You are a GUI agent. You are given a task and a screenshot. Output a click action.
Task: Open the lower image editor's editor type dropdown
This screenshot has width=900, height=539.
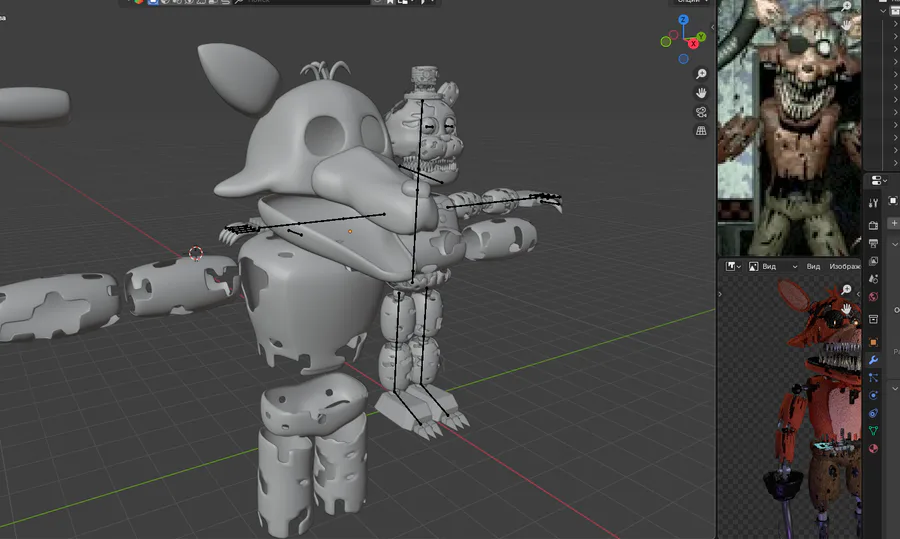(x=734, y=266)
